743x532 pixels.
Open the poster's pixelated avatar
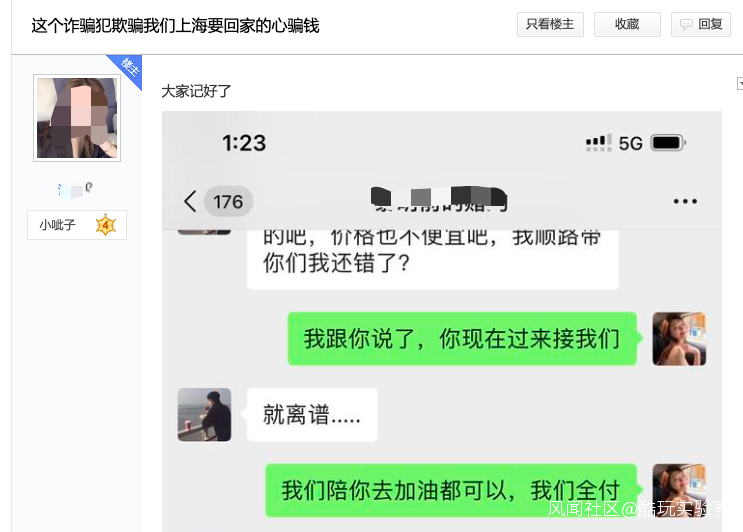(x=77, y=118)
